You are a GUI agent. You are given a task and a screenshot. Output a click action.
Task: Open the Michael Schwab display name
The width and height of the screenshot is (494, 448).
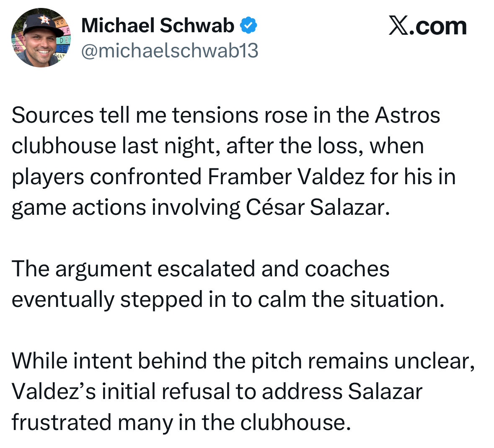[158, 25]
